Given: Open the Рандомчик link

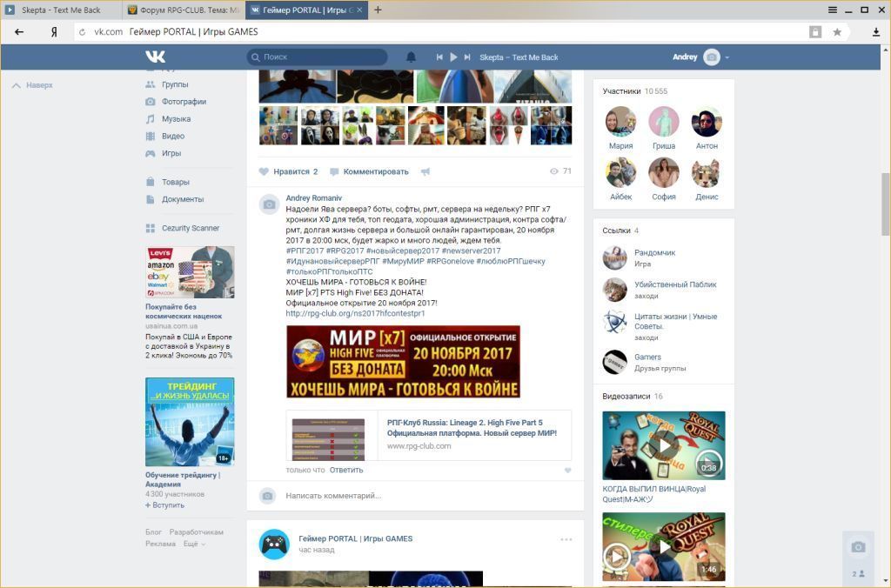Looking at the screenshot, I should click(654, 252).
